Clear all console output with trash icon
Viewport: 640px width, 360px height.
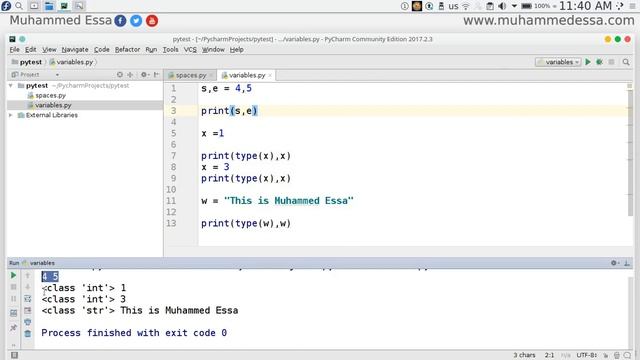(27, 333)
